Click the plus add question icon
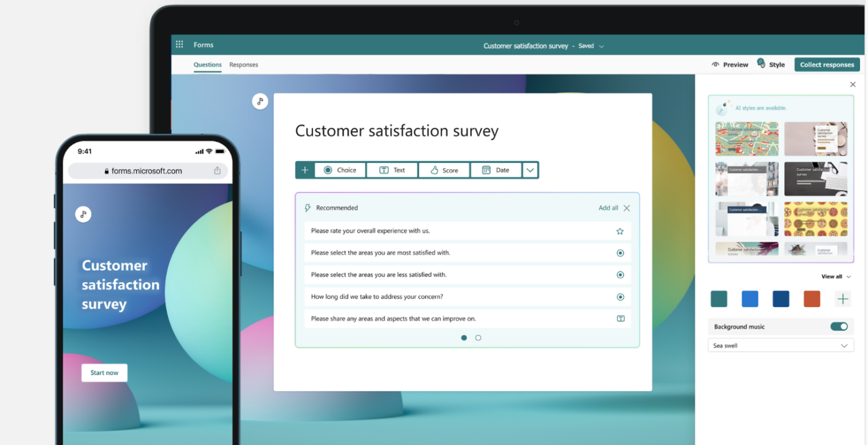The image size is (868, 445). pyautogui.click(x=304, y=170)
